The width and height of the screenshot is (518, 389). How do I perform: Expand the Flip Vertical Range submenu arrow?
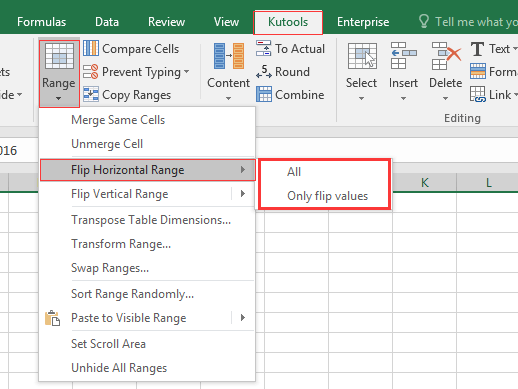[243, 194]
